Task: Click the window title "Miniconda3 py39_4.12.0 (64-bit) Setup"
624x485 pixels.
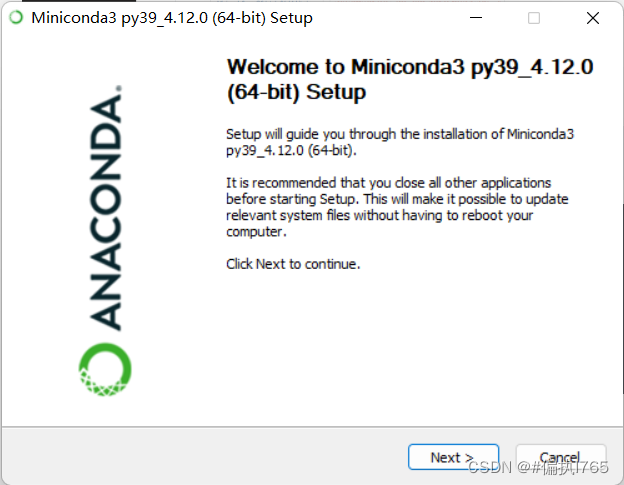Action: (172, 18)
